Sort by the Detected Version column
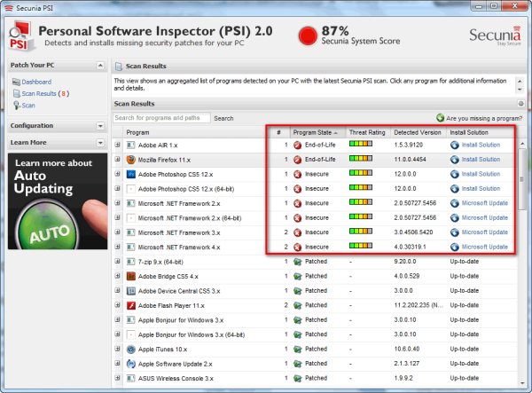 point(418,132)
